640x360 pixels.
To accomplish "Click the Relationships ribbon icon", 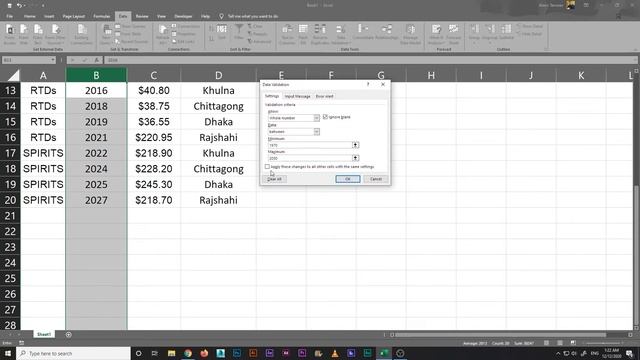I will pyautogui.click(x=387, y=32).
